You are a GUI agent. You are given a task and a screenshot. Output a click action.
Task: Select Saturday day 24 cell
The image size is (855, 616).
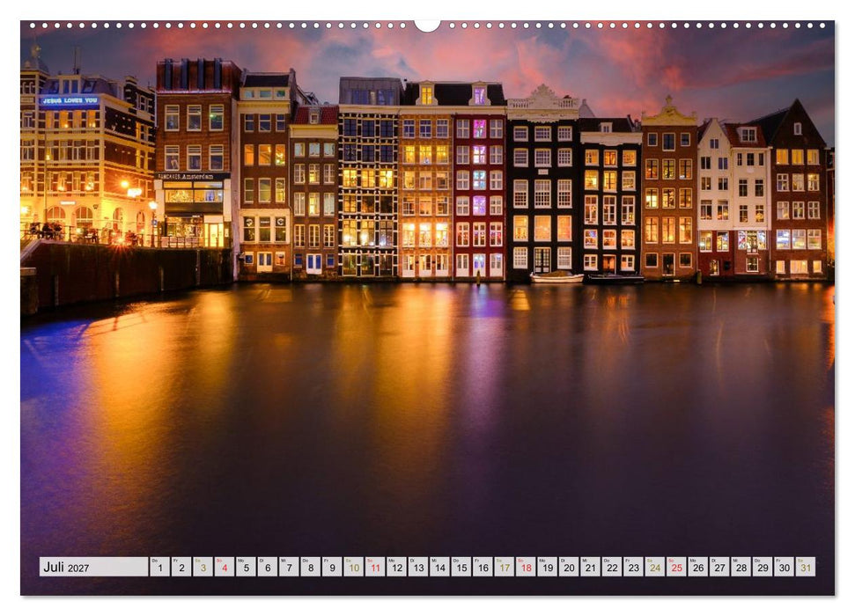click(655, 567)
